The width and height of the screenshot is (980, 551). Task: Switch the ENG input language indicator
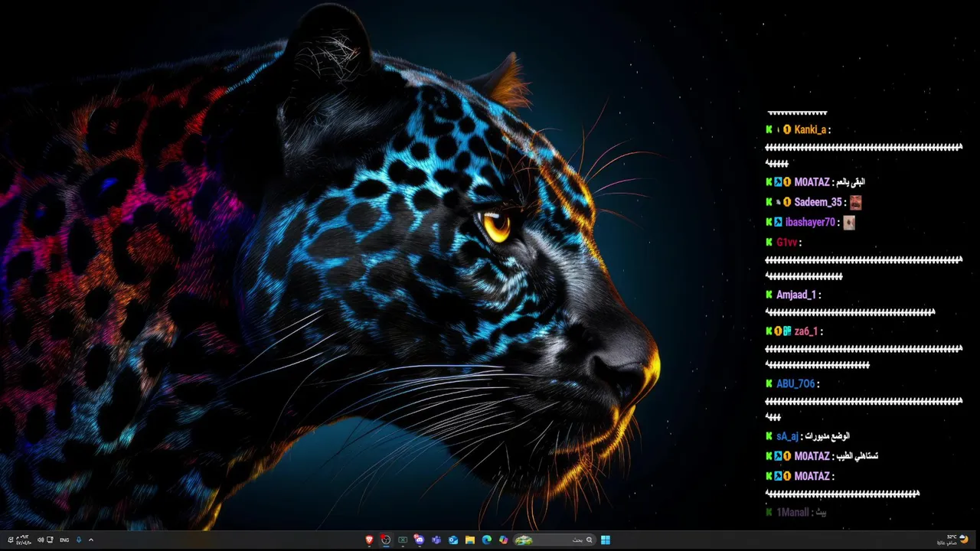pos(64,540)
